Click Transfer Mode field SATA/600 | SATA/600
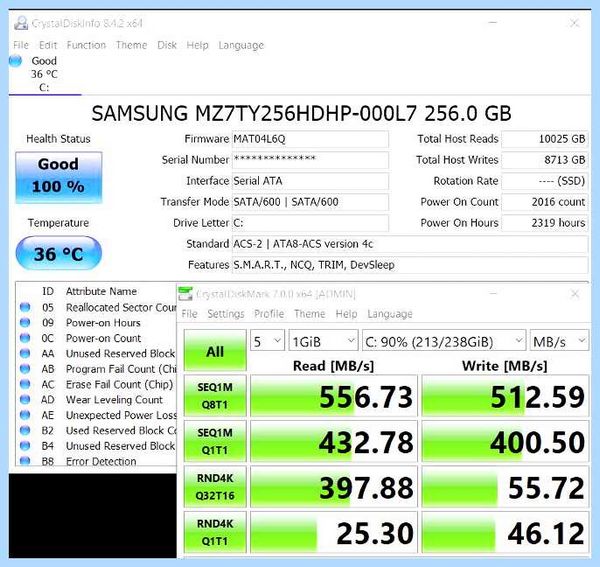This screenshot has width=600, height=567. coord(310,202)
